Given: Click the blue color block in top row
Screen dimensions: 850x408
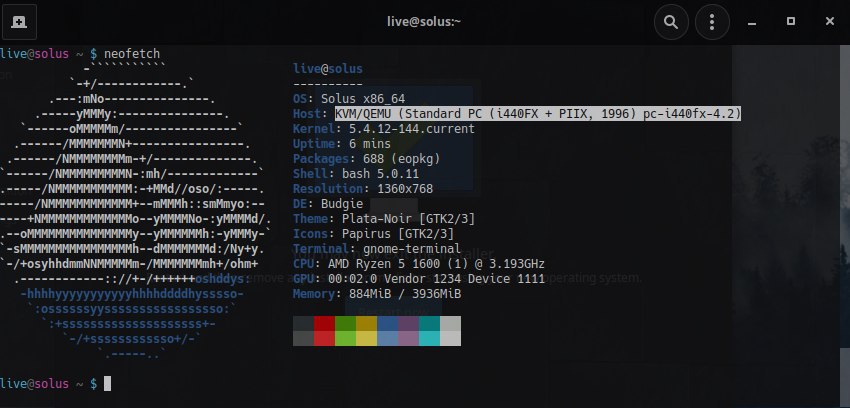Looking at the screenshot, I should coord(388,323).
